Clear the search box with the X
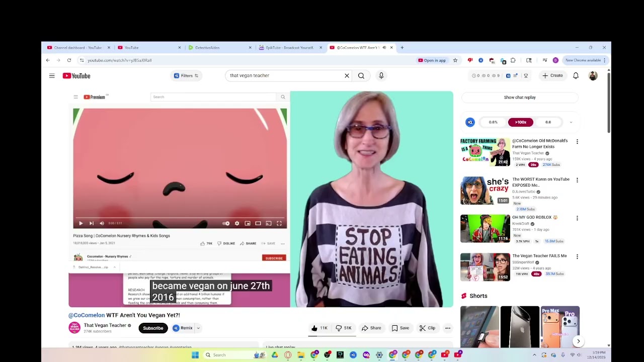The image size is (644, 362). click(x=347, y=75)
